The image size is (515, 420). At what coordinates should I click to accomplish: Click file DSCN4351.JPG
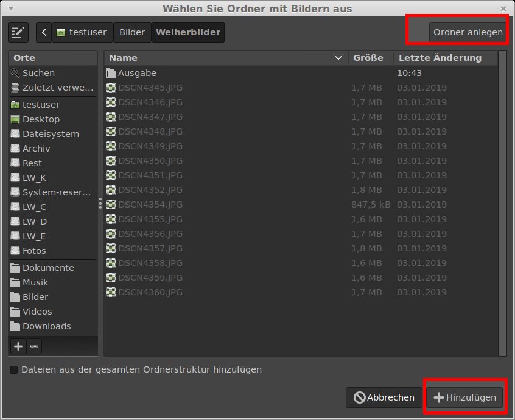[301, 175]
